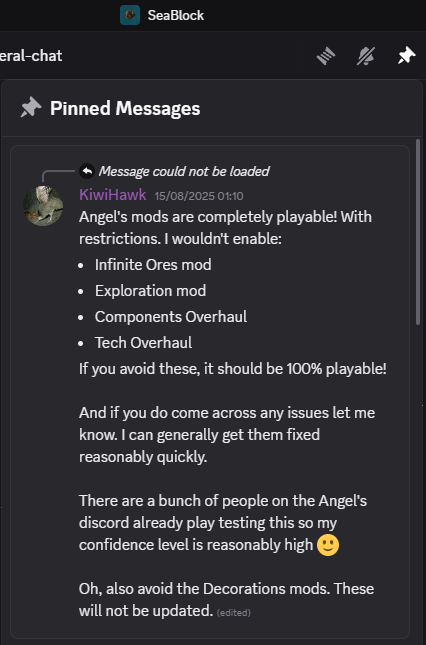Click the Pinned Messages heading text
This screenshot has width=426, height=645.
click(125, 109)
